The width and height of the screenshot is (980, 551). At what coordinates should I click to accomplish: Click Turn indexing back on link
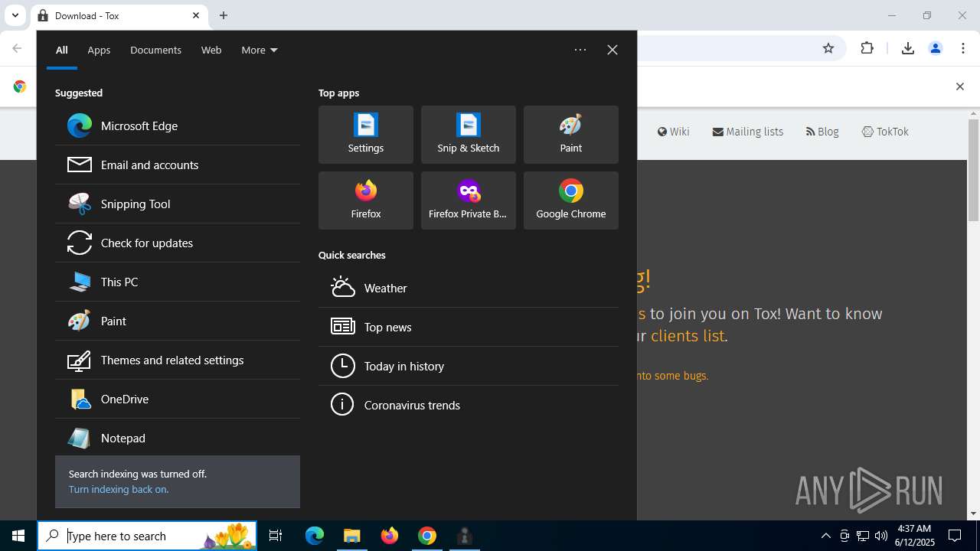coord(119,489)
